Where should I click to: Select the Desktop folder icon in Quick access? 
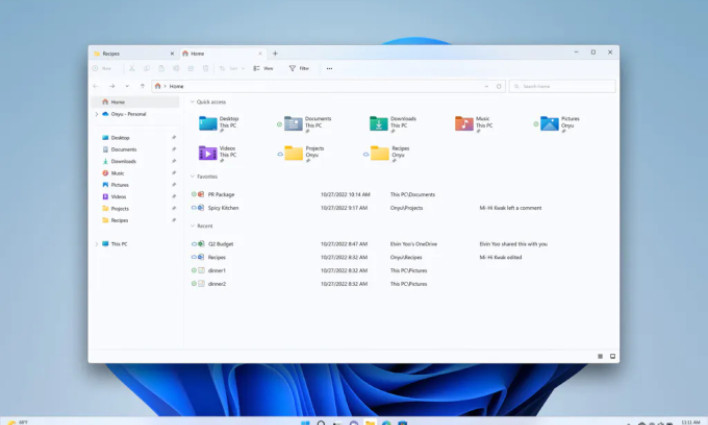pyautogui.click(x=208, y=123)
